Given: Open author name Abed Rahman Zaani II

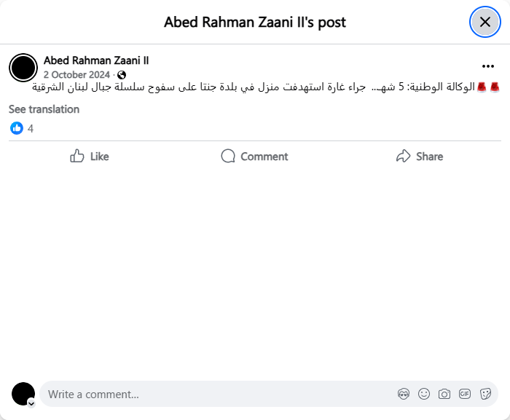Looking at the screenshot, I should click(x=96, y=60).
